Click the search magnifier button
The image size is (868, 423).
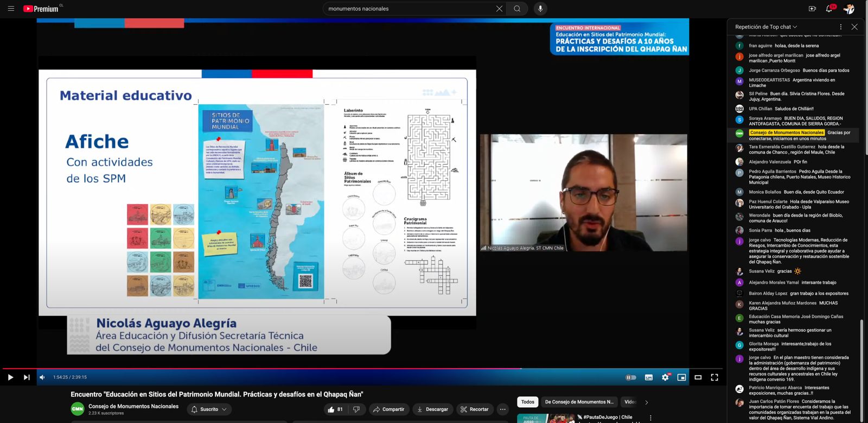pos(517,9)
